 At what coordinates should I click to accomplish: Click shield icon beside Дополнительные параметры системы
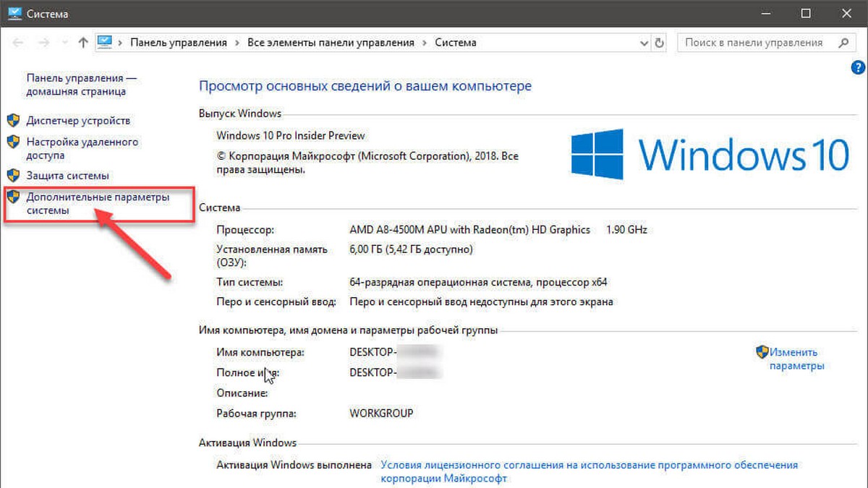coord(13,196)
